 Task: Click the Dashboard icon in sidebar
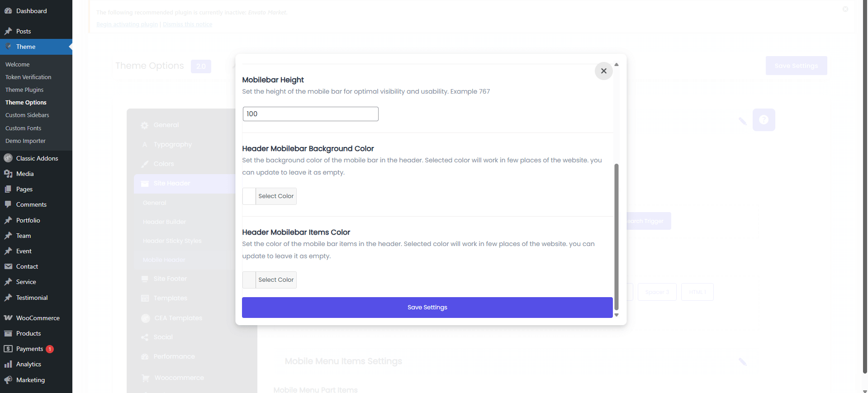8,11
